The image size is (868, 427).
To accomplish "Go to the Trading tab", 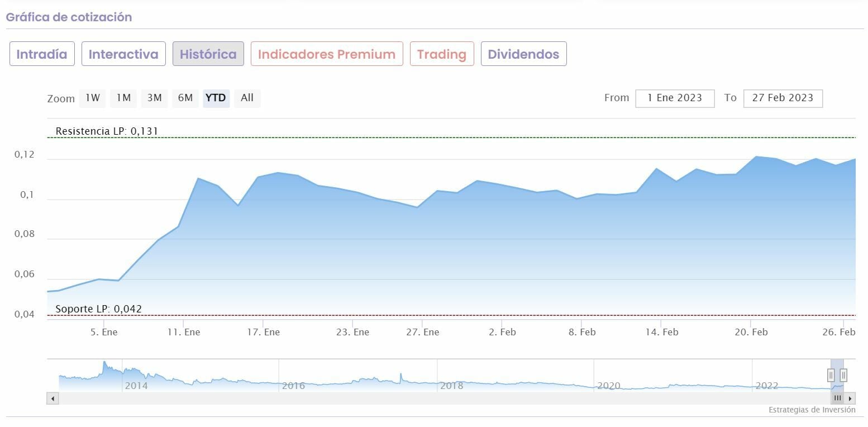I will (442, 54).
